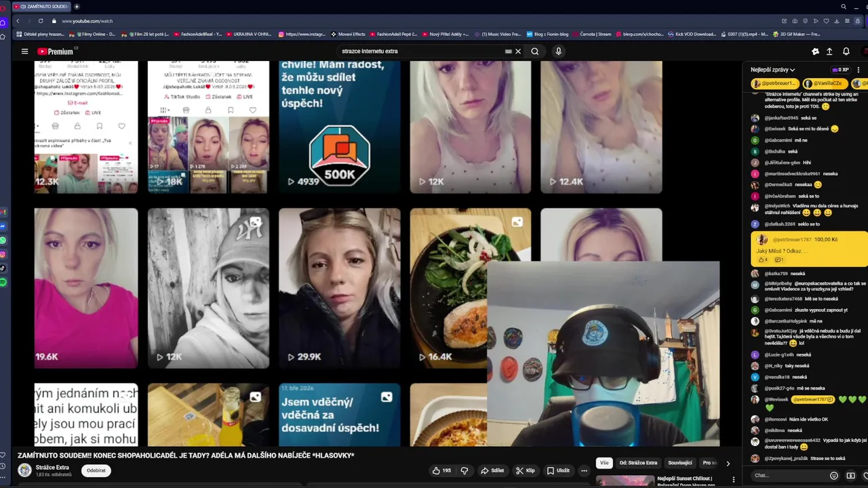Open chat send-gift icon right of emoji
Screen dimensions: 868x488
[850, 476]
